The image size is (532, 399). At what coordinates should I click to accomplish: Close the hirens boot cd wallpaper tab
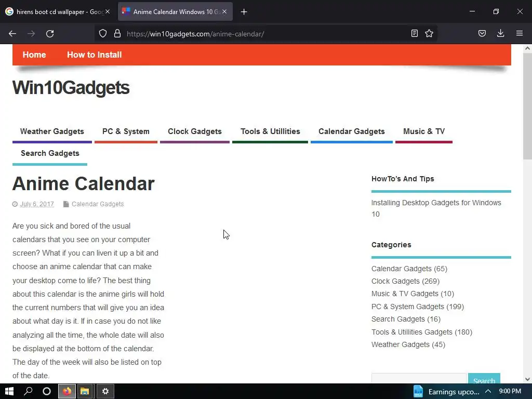coord(107,11)
